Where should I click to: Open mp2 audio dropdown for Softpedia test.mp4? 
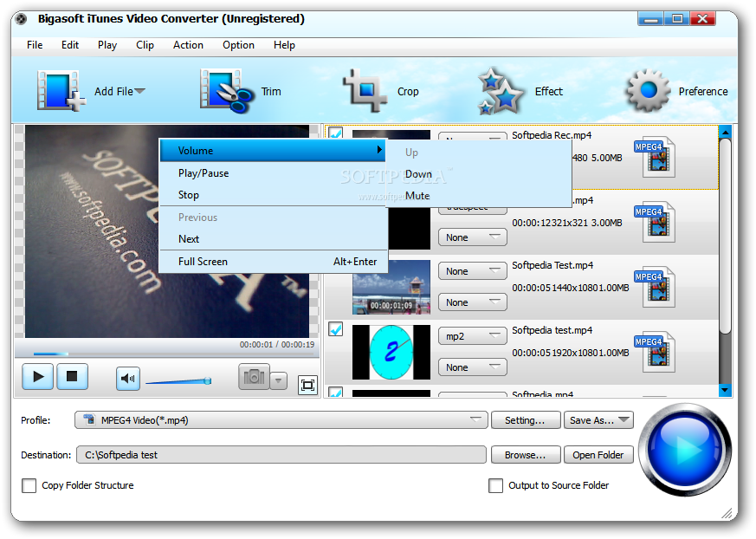473,336
